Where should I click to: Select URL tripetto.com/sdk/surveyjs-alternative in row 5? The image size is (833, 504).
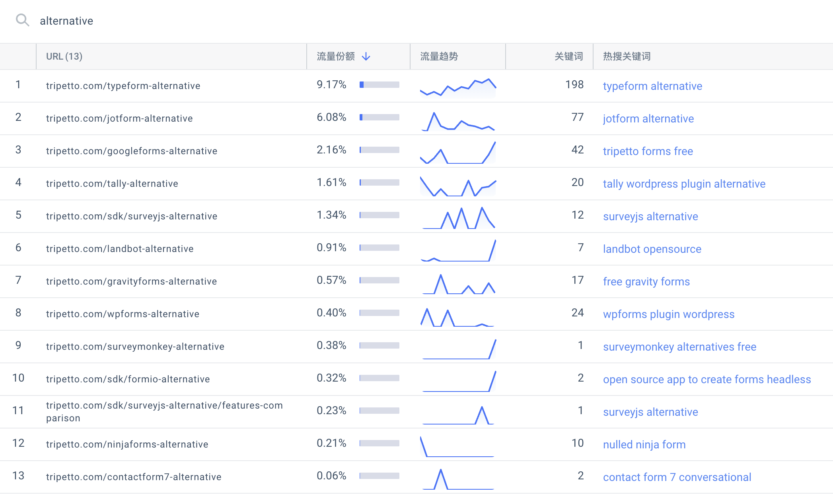pos(132,216)
